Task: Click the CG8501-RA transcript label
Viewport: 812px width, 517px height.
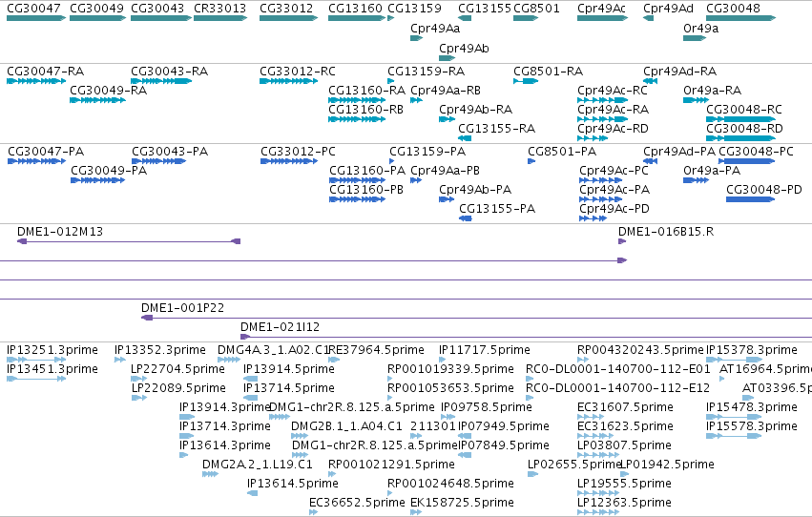Action: click(x=549, y=71)
